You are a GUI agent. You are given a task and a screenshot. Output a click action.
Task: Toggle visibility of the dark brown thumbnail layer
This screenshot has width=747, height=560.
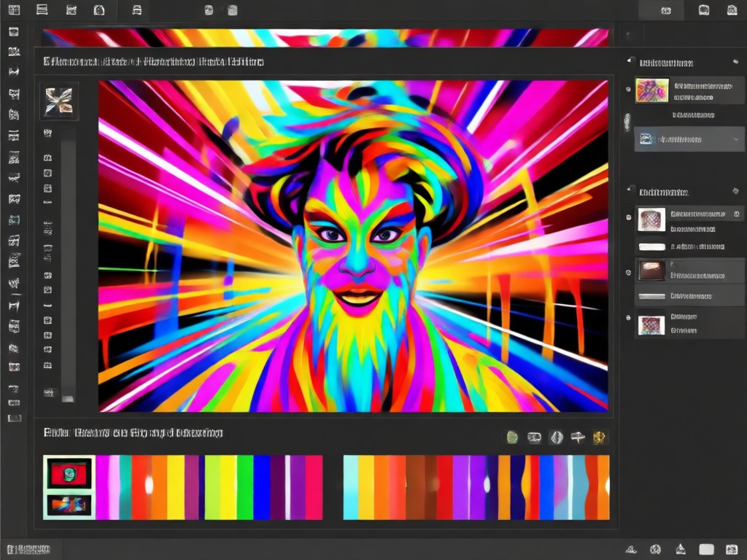(x=628, y=273)
